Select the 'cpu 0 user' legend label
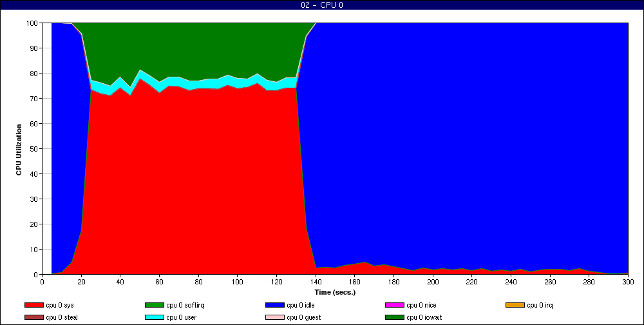The image size is (644, 325). [x=181, y=318]
